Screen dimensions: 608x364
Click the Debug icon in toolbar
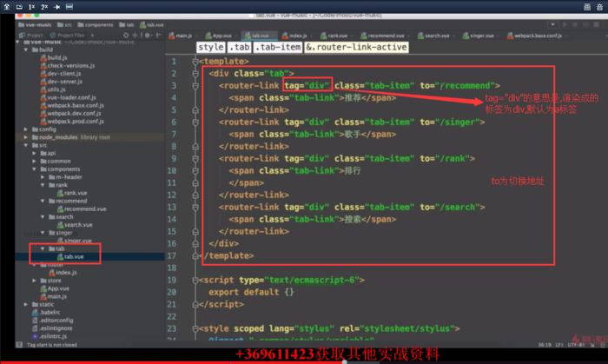[575, 24]
